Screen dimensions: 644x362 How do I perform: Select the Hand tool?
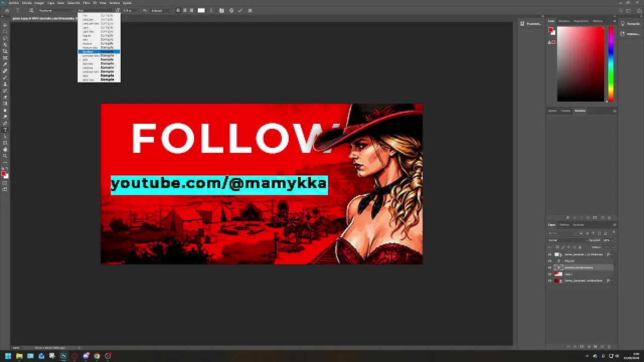coord(5,149)
